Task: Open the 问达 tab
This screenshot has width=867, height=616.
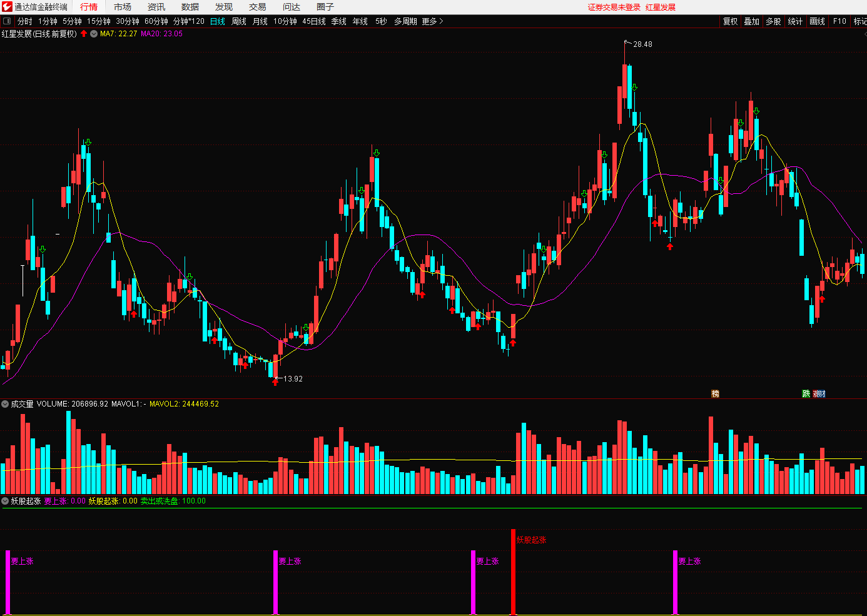Action: pos(292,7)
